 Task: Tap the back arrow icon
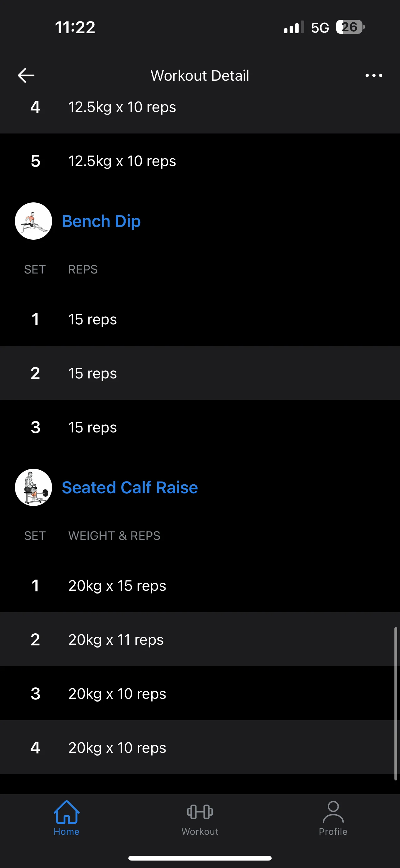26,75
